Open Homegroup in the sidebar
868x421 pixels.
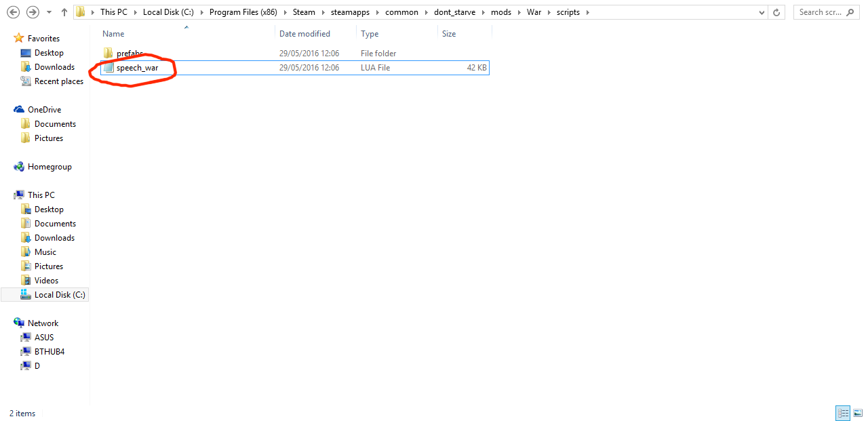(x=49, y=167)
